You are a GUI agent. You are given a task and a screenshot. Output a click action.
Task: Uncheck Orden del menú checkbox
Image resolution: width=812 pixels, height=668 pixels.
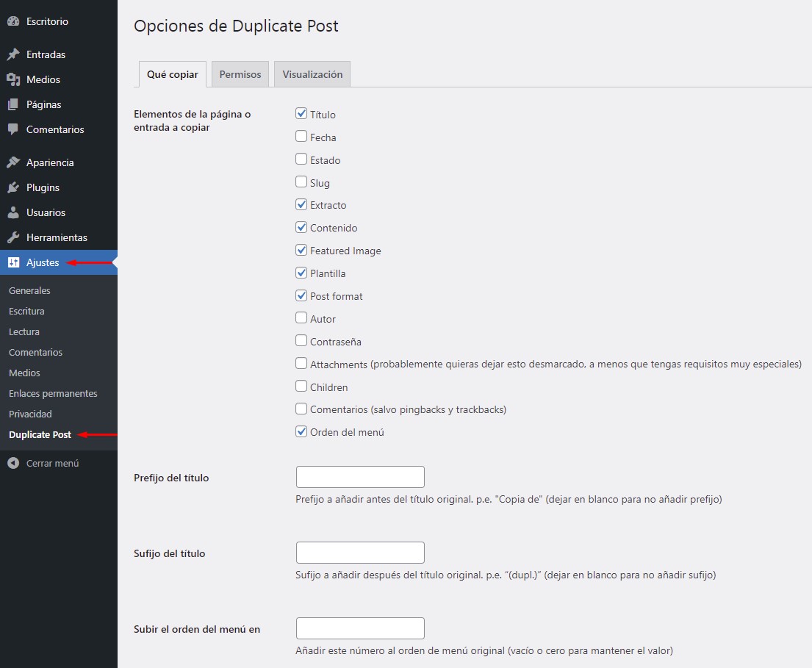301,431
